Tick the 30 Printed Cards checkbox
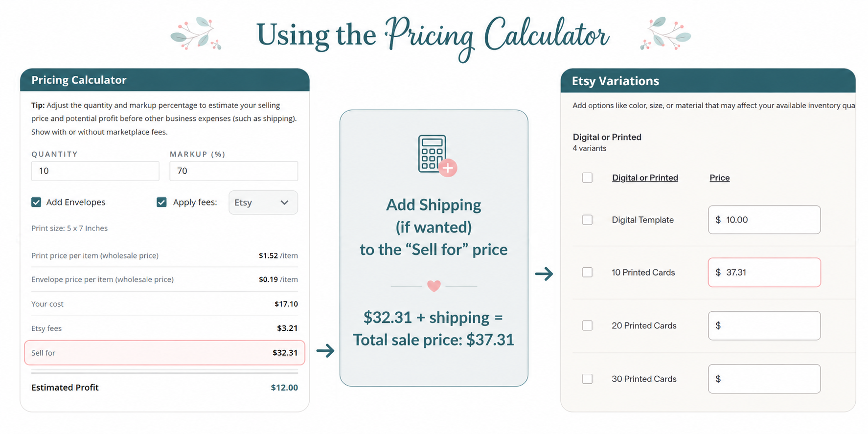The width and height of the screenshot is (868, 434). (587, 379)
